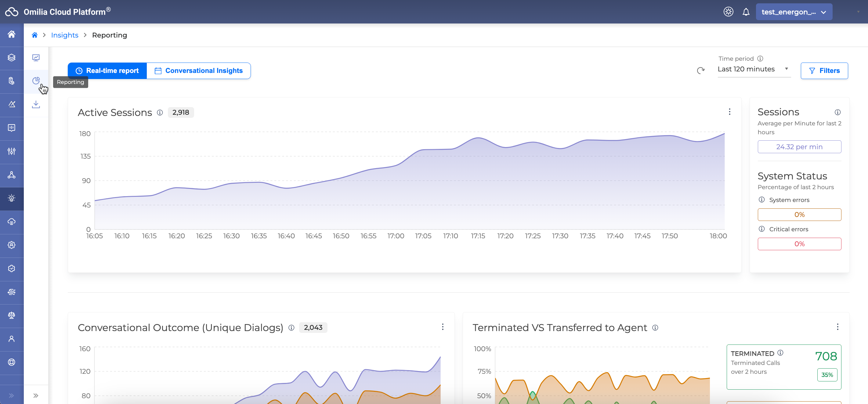Go to the Insights breadcrumb link

pos(64,35)
